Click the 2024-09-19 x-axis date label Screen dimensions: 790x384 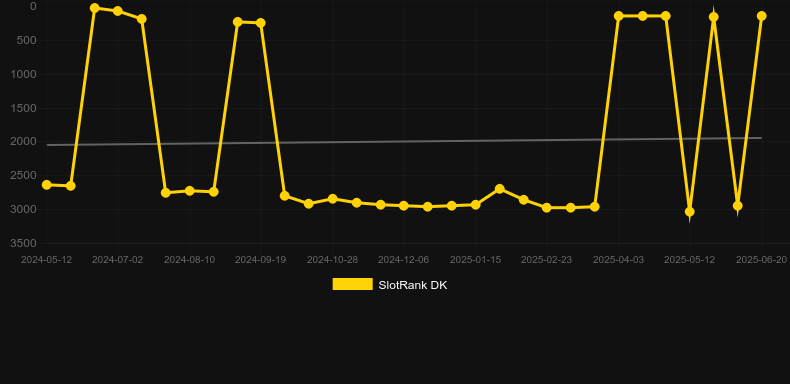[x=260, y=260]
